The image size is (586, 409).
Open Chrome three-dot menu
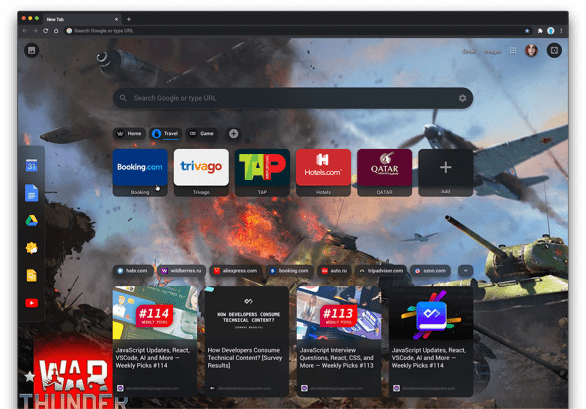tap(561, 31)
